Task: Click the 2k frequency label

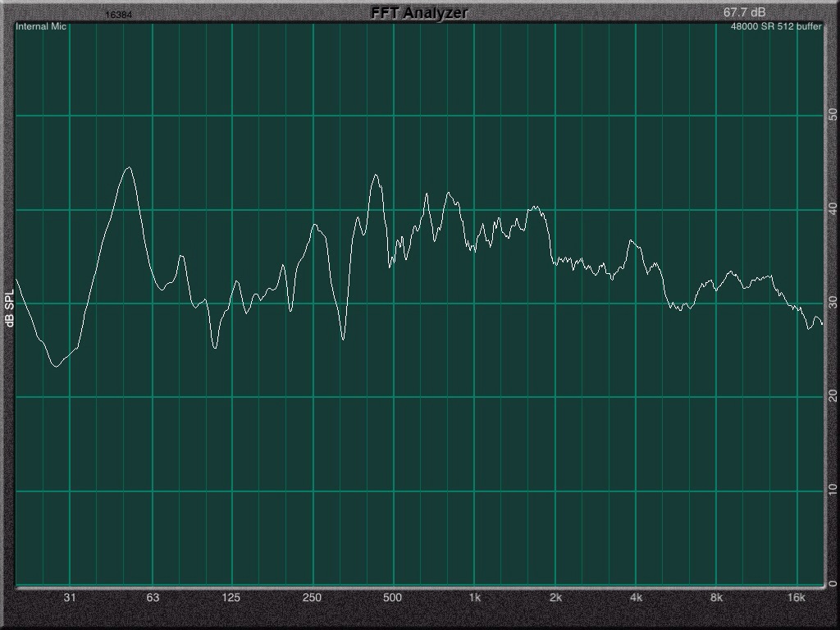Action: 555,597
